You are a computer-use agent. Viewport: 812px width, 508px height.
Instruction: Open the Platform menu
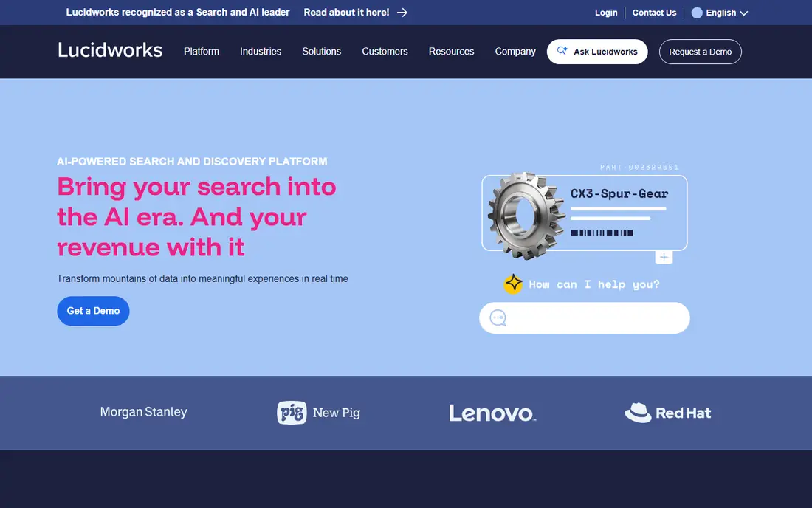[202, 51]
